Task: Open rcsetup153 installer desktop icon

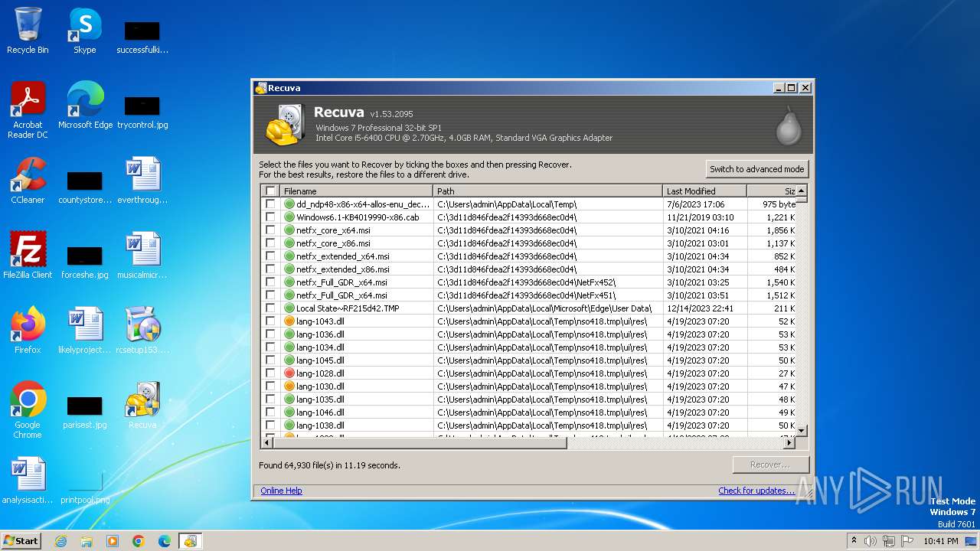Action: click(142, 331)
